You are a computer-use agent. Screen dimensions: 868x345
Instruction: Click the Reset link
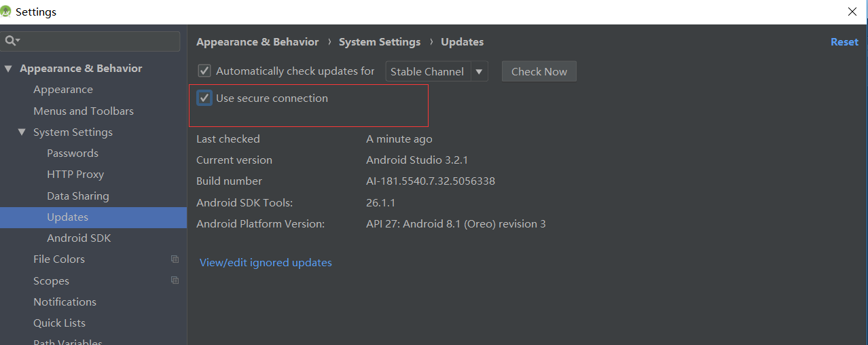pyautogui.click(x=844, y=42)
